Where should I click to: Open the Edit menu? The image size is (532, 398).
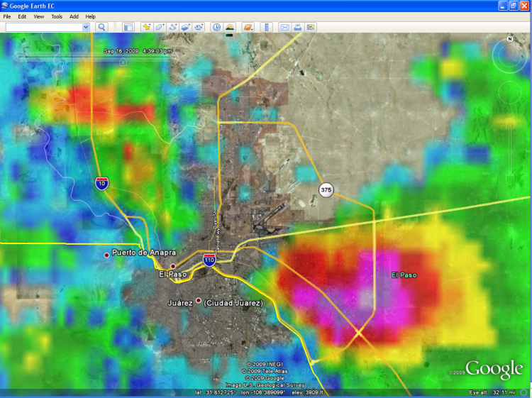(x=22, y=16)
